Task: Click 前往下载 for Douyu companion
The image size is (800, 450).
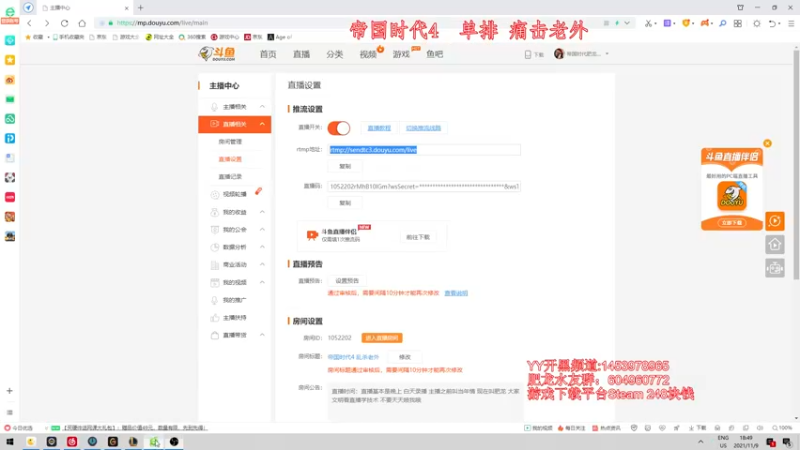Action: coord(418,237)
